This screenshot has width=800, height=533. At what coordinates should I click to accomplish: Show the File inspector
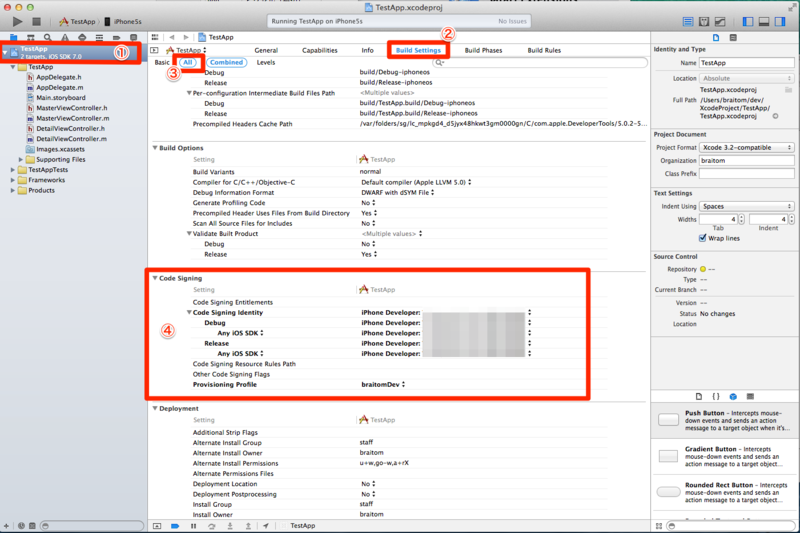[716, 38]
